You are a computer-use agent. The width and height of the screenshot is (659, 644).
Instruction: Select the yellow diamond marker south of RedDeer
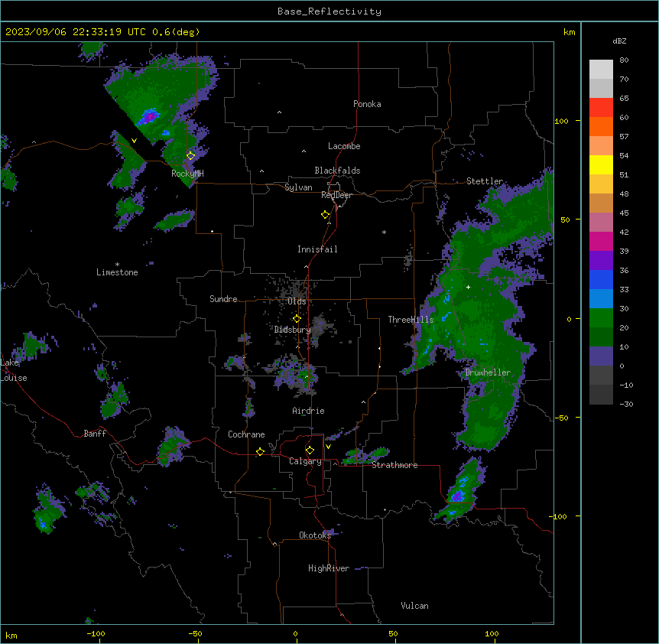tap(325, 214)
